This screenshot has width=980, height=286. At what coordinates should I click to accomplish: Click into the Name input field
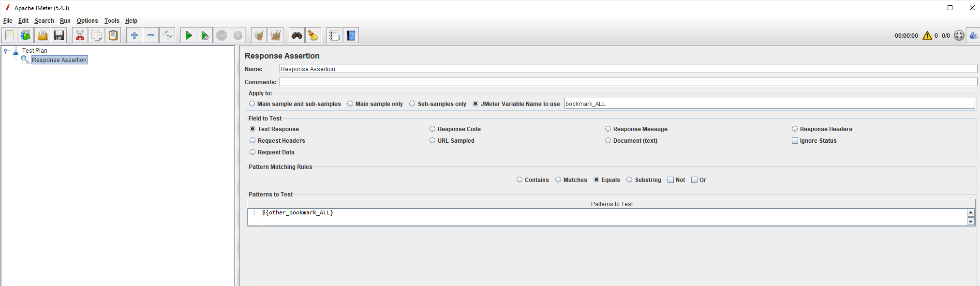click(x=628, y=69)
